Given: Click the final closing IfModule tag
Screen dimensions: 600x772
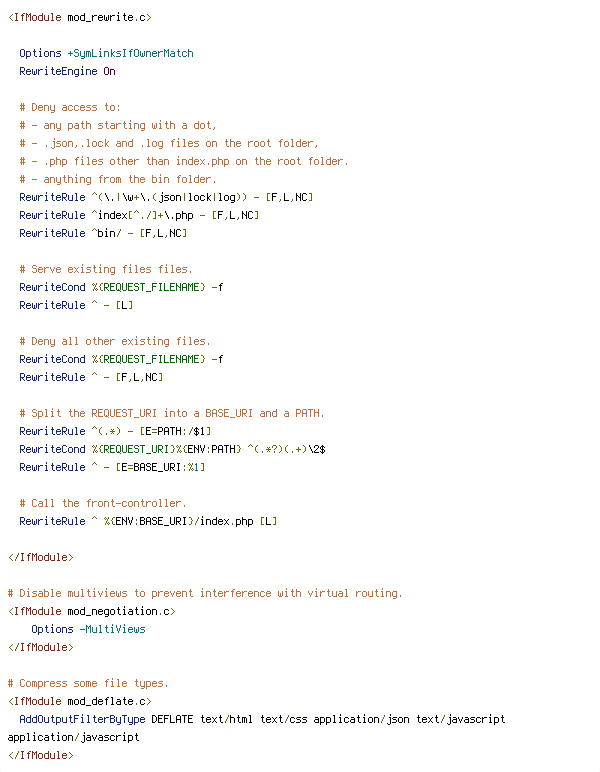Looking at the screenshot, I should [41, 755].
